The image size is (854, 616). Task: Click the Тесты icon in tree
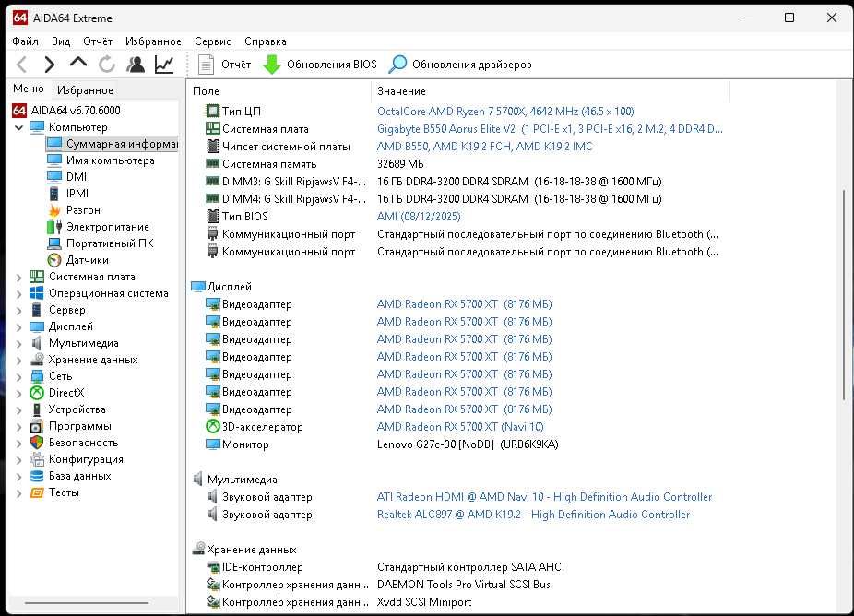pos(37,493)
